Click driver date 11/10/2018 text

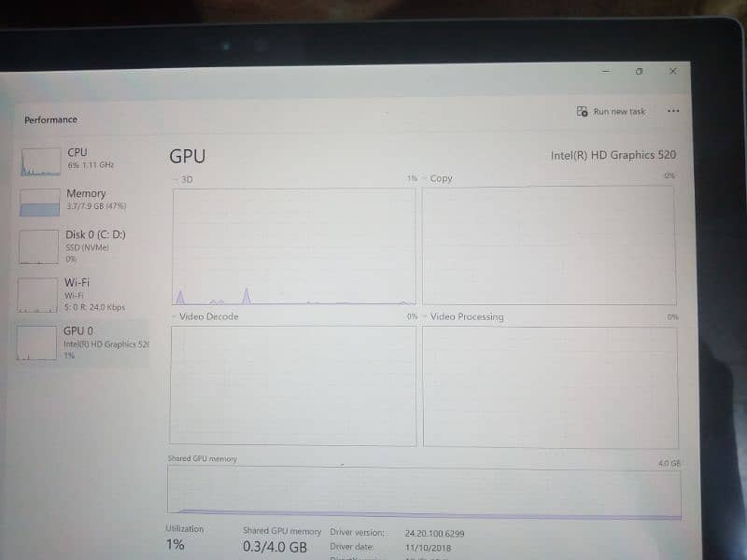(429, 548)
